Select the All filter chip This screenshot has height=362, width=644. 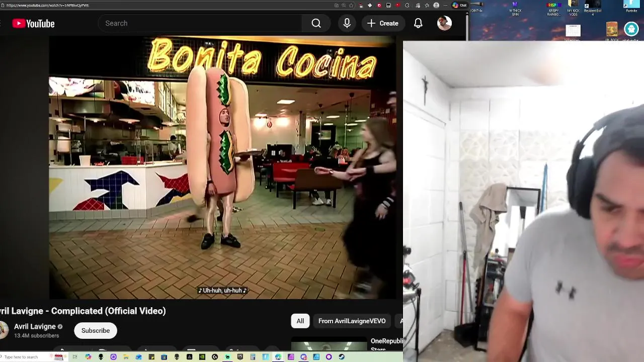(x=300, y=321)
